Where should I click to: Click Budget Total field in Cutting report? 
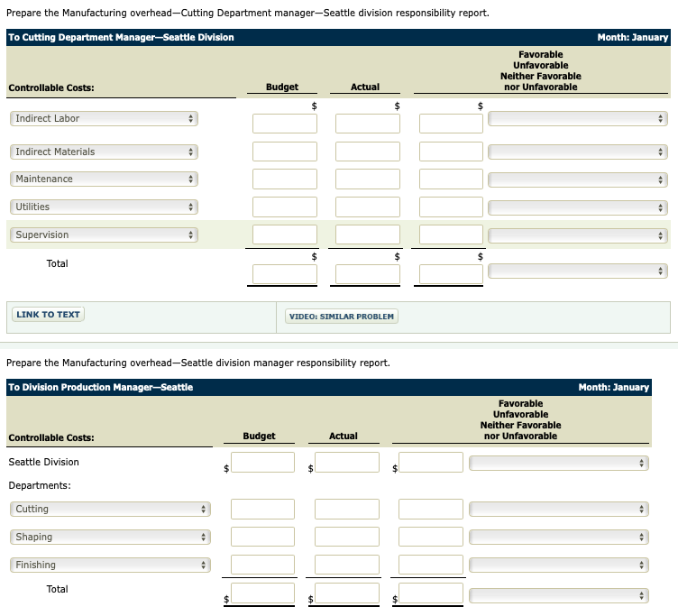[x=285, y=274]
